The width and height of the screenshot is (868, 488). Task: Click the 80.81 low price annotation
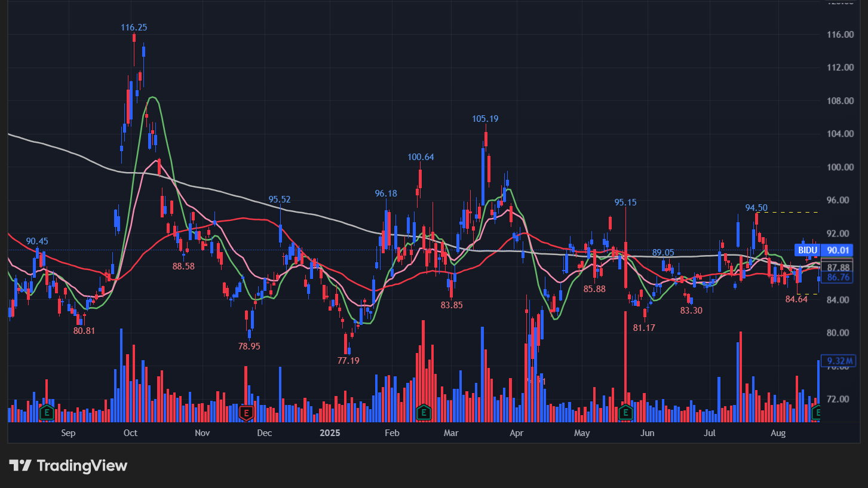[84, 331]
